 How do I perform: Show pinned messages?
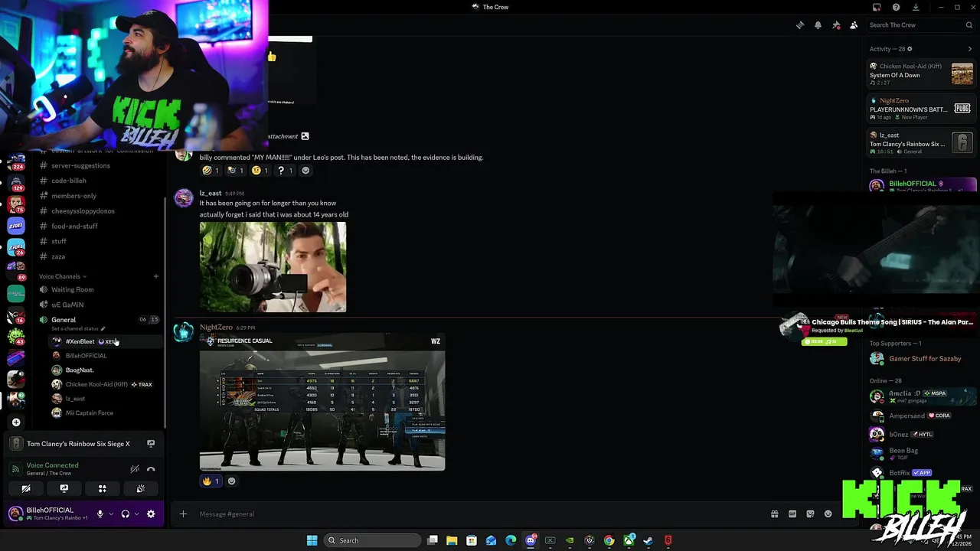[x=836, y=25]
